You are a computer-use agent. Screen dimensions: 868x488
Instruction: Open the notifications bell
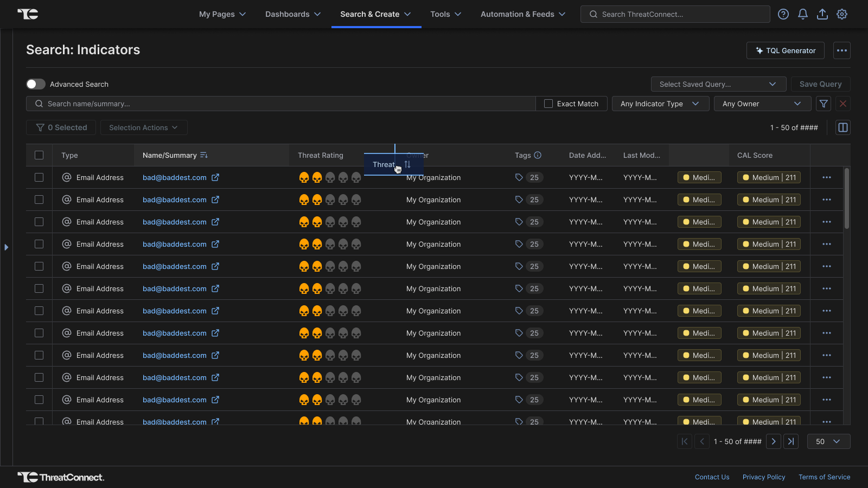803,14
